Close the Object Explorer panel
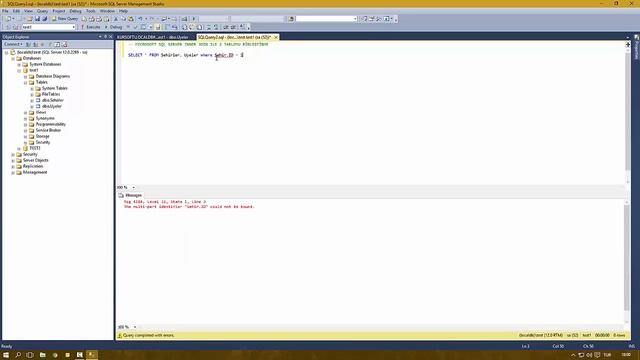The width and height of the screenshot is (640, 360). click(x=111, y=37)
